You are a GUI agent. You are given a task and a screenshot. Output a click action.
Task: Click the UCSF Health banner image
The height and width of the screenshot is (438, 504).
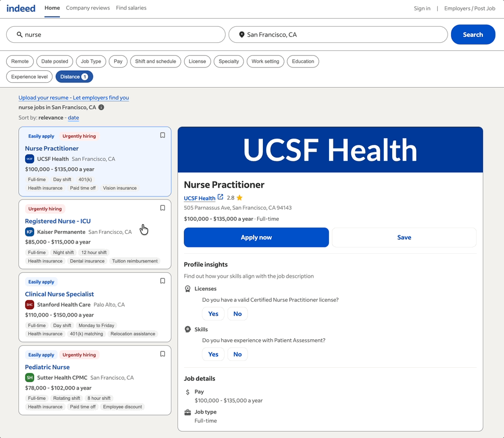click(330, 149)
